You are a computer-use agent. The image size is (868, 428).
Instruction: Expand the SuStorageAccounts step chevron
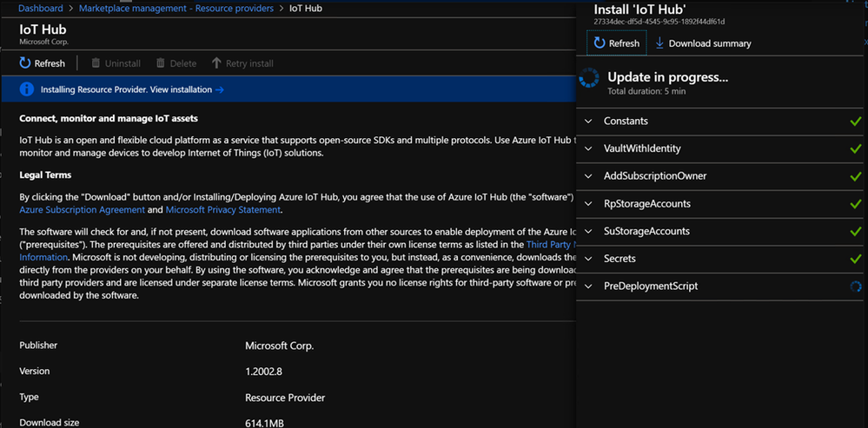click(x=588, y=231)
